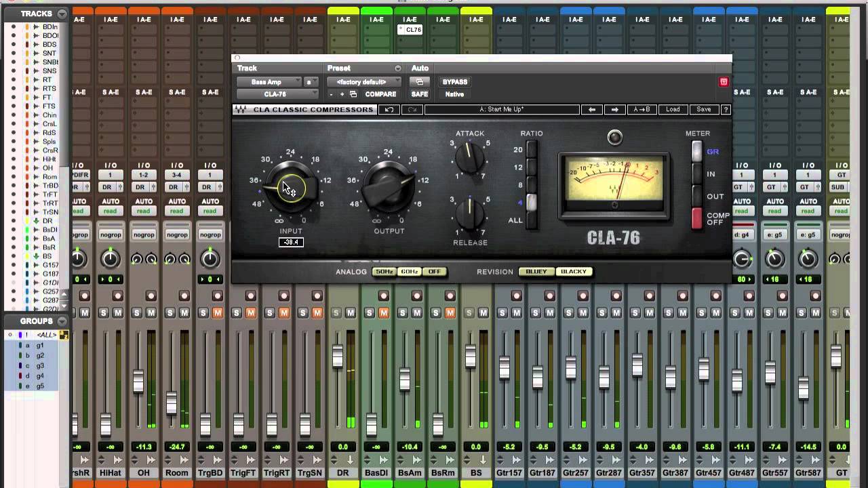
Task: Click the red target icon in plugin header
Action: (724, 82)
